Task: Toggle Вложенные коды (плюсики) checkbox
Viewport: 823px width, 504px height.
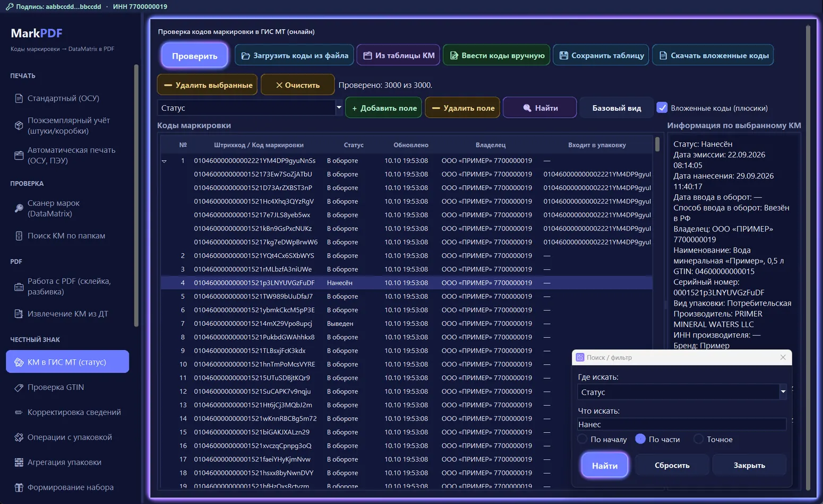Action: pyautogui.click(x=662, y=108)
